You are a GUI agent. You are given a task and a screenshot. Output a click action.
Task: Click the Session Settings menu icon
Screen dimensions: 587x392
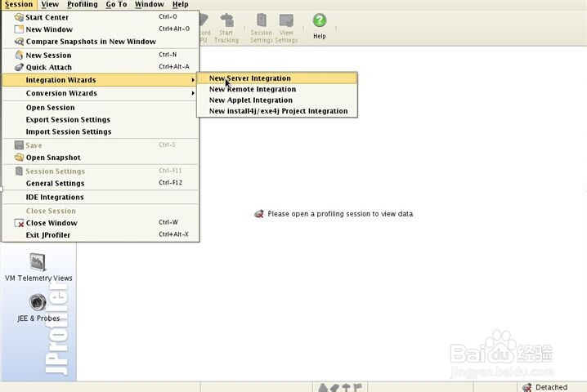[x=19, y=171]
